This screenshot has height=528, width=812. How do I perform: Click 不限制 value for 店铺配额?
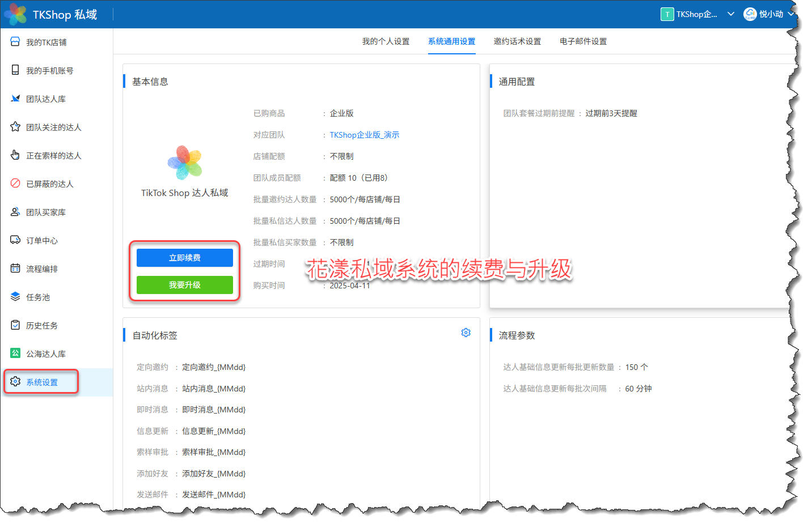coord(341,156)
